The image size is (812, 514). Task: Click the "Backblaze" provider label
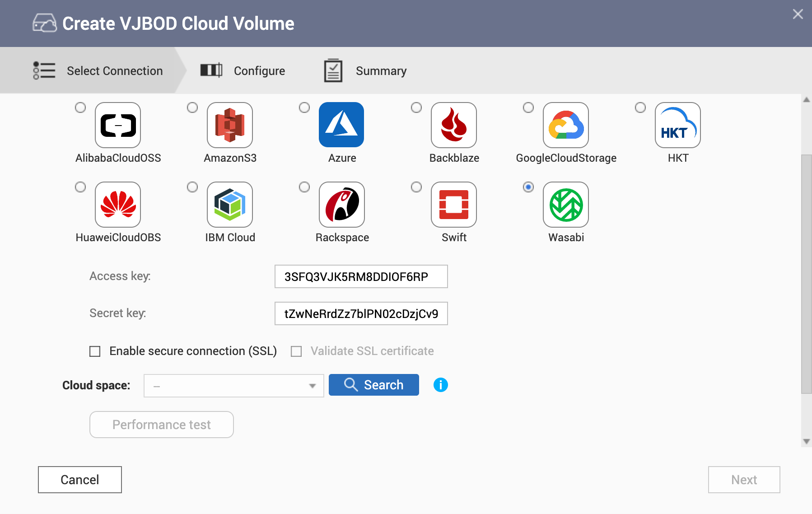point(454,158)
